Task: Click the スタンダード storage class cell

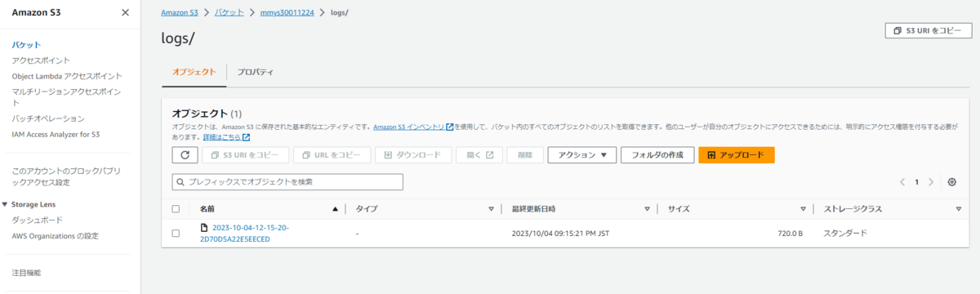Action: coord(845,233)
